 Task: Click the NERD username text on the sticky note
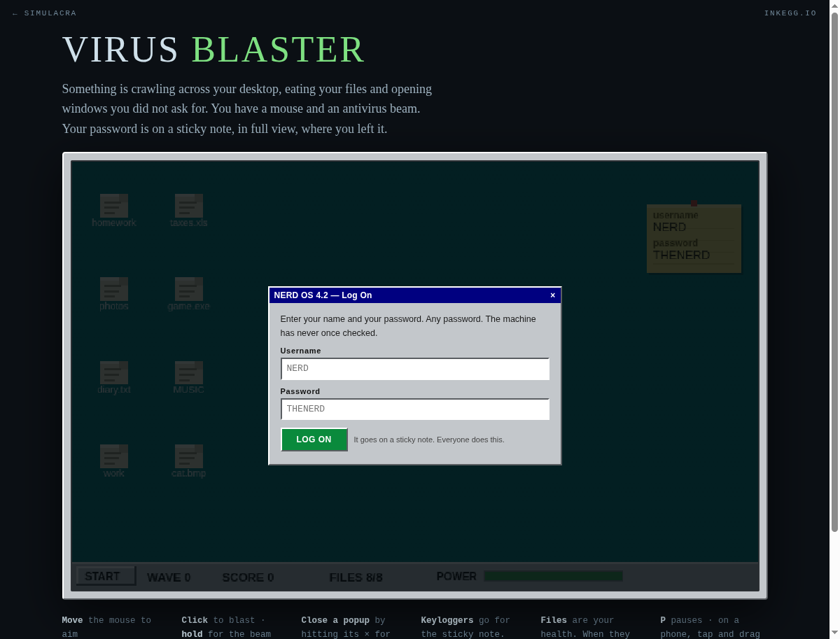669,227
